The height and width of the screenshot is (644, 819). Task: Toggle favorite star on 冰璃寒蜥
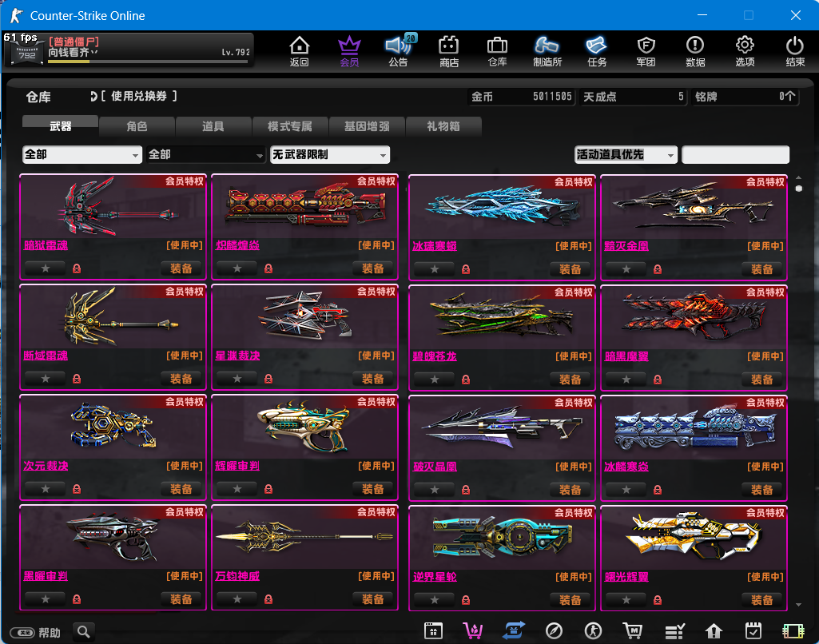(x=435, y=269)
